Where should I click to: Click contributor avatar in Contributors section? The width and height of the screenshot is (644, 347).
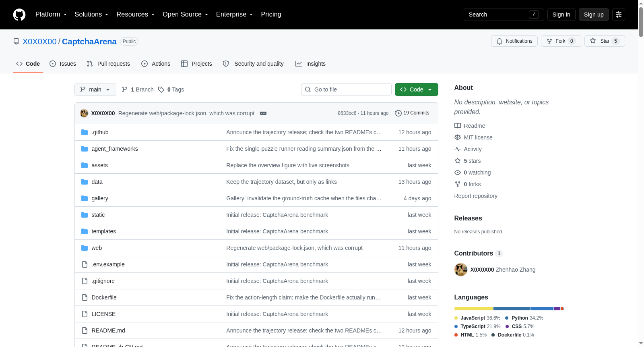(x=461, y=270)
